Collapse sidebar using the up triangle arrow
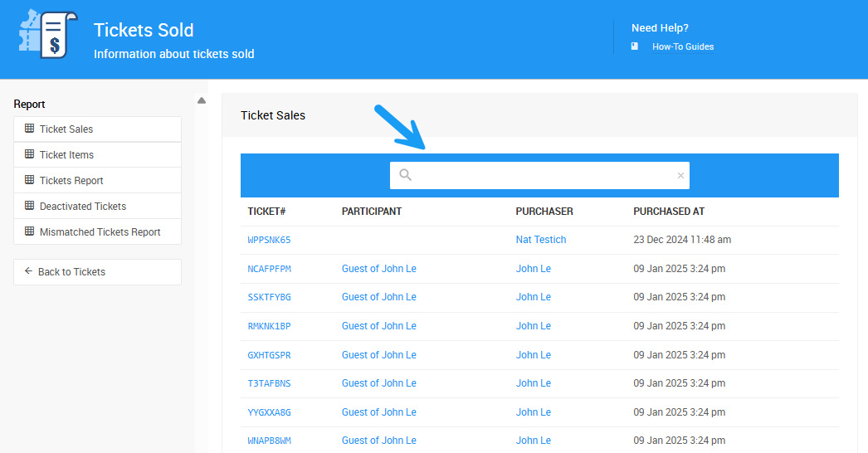 (x=202, y=101)
